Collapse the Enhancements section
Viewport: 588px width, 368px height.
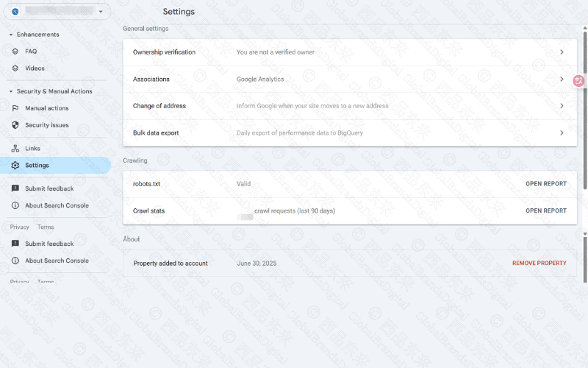(11, 35)
